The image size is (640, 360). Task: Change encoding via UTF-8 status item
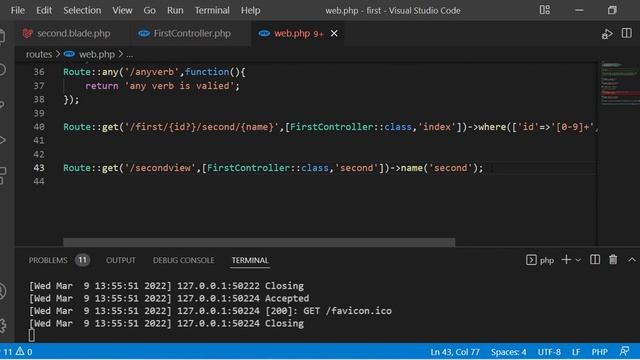(x=549, y=352)
